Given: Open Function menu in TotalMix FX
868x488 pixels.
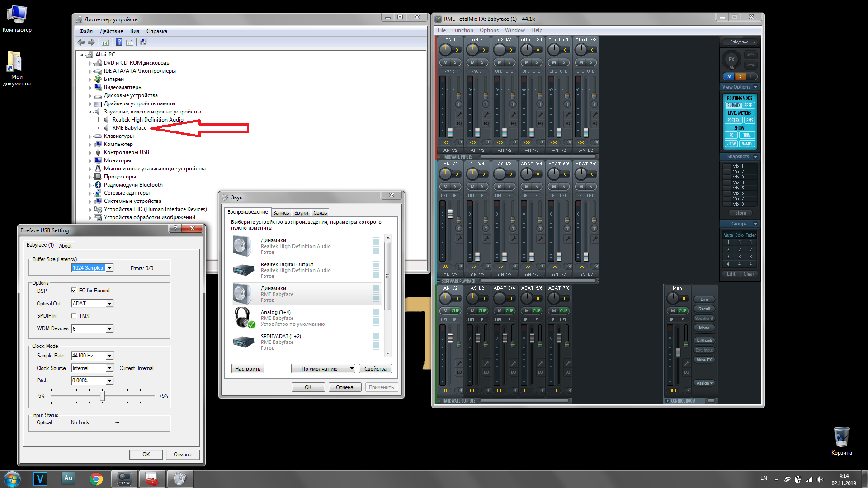Looking at the screenshot, I should pyautogui.click(x=462, y=30).
